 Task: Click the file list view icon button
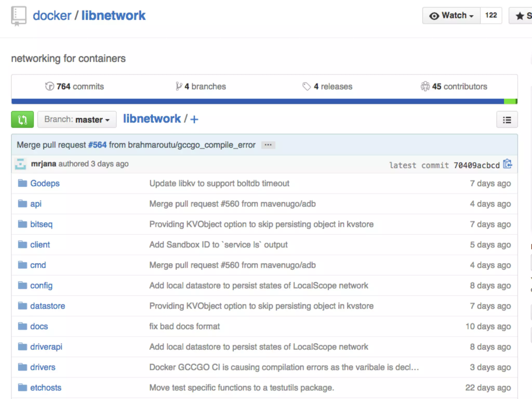[507, 120]
